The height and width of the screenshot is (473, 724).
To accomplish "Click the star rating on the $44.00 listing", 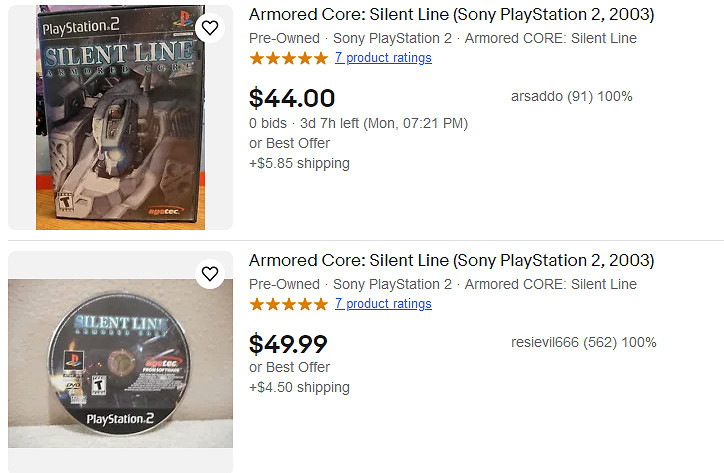I will (x=288, y=58).
